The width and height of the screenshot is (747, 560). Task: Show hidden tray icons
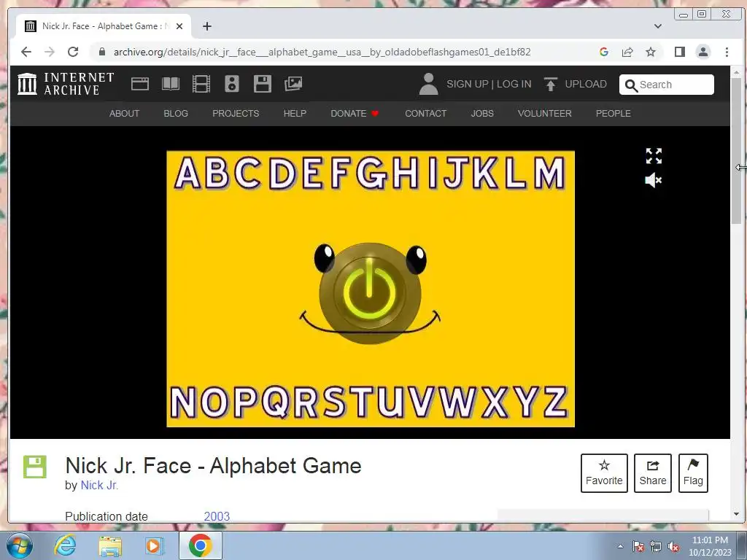coord(620,546)
